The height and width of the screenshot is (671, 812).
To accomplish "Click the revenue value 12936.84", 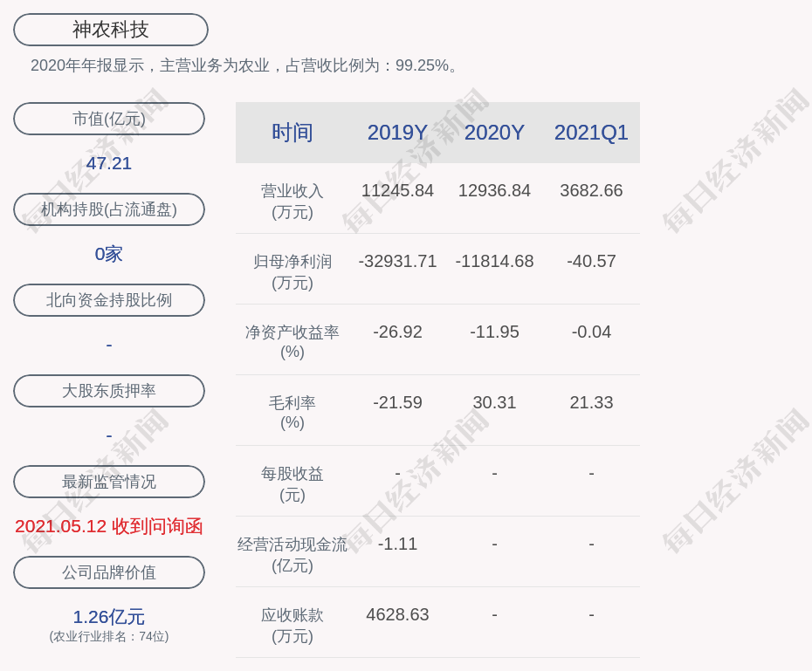I will pyautogui.click(x=494, y=190).
